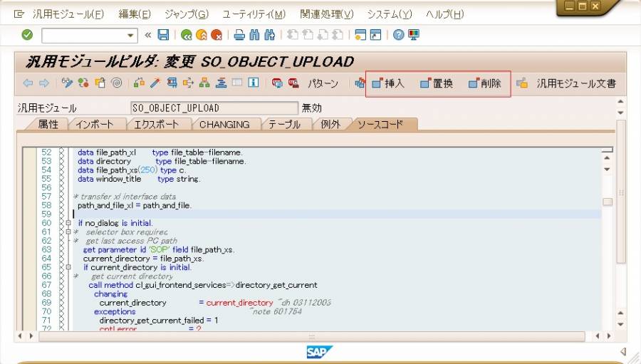Viewport: 641px width, 364px height.
Task: Open Help via the question mark icon
Action: pyautogui.click(x=399, y=35)
